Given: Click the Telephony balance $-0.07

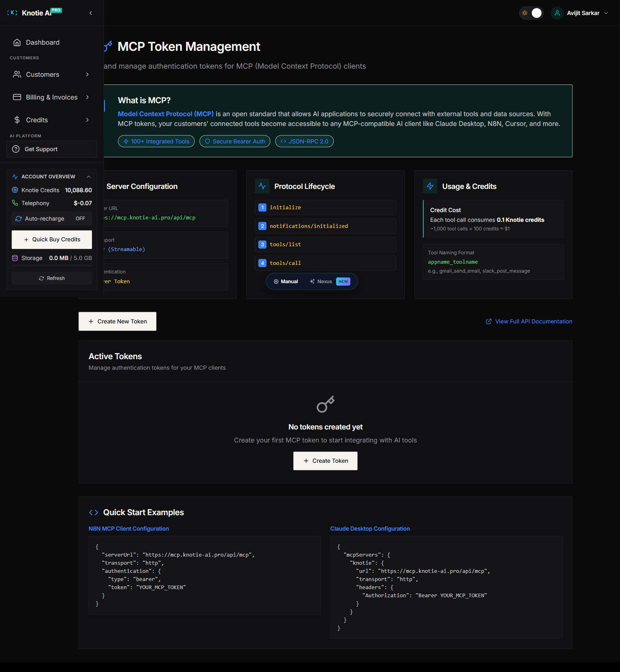Looking at the screenshot, I should [83, 203].
